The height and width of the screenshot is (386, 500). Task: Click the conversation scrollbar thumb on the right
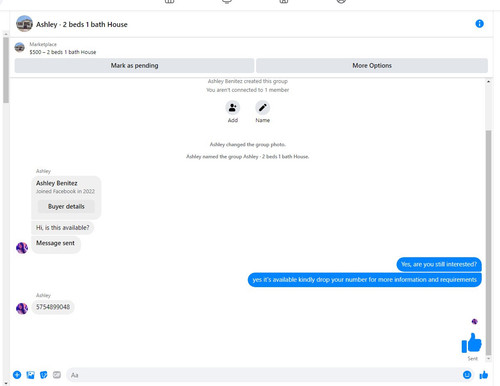[488, 242]
